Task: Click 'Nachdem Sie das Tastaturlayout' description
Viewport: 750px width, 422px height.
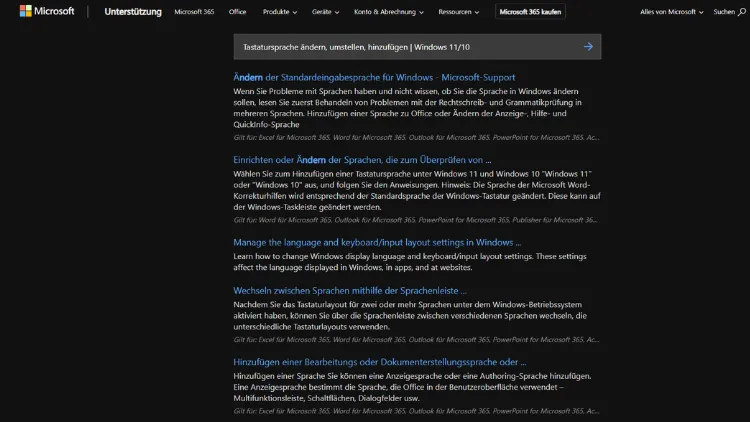Action: [410, 316]
